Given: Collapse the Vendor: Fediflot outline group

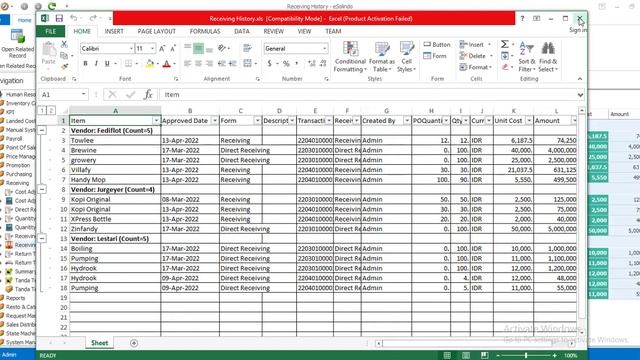Looking at the screenshot, I should 42,131.
